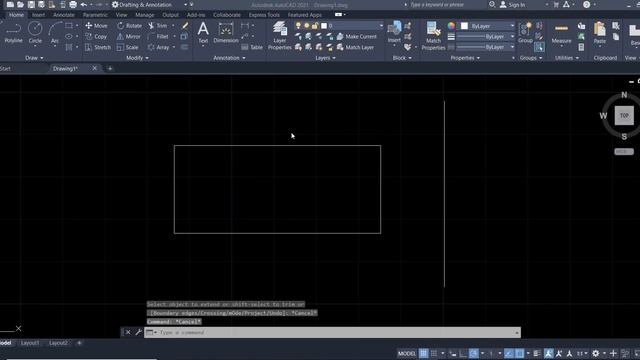Toggle the drawing grid display
This screenshot has width=640, height=360.
(x=423, y=353)
